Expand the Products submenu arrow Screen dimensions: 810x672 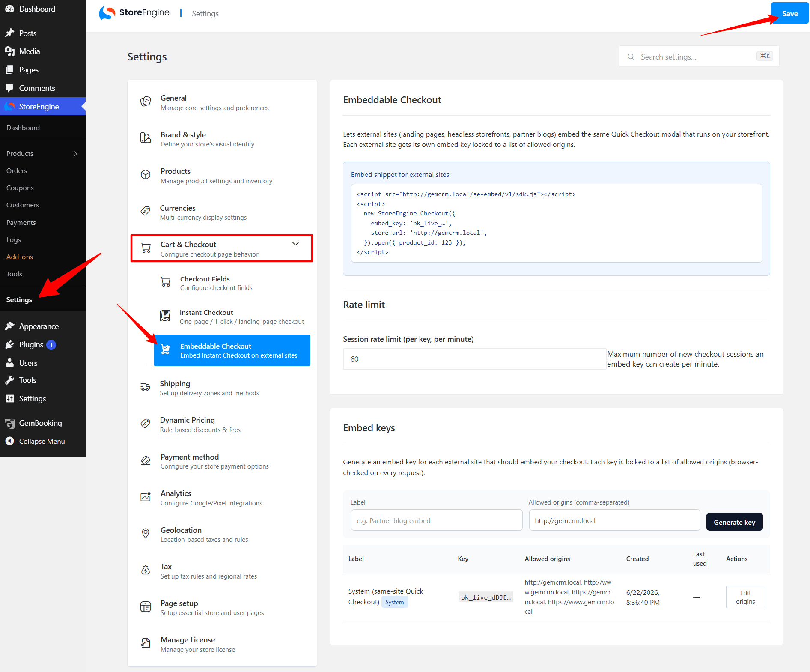pos(76,154)
